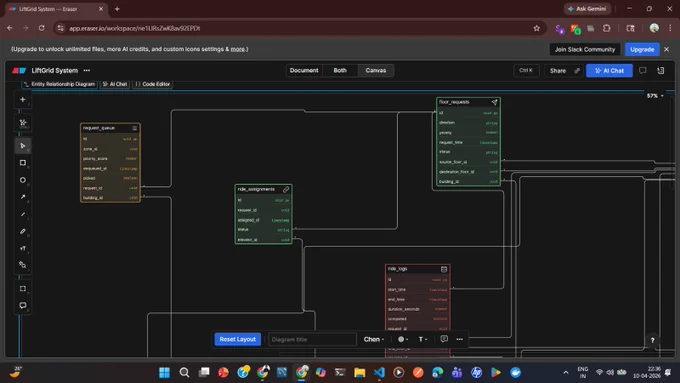Click the blue Upgrade button

click(x=642, y=49)
